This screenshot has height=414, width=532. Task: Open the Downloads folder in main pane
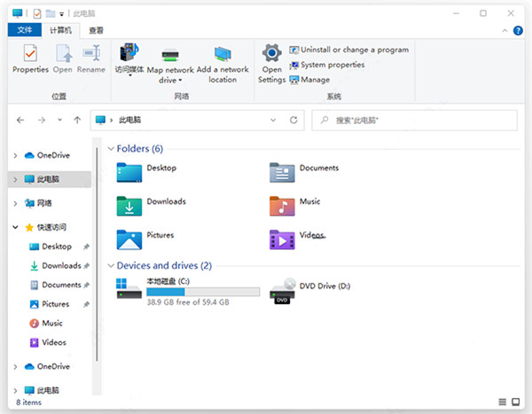point(129,206)
